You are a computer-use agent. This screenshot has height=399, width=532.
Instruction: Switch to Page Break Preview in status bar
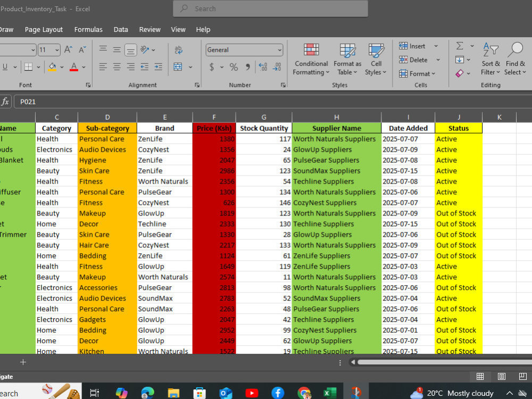click(523, 376)
